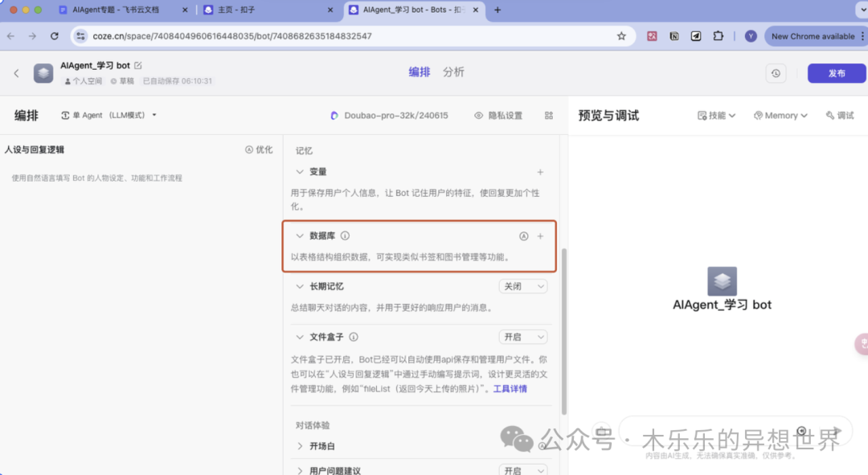Click the history clock icon beside 发布

click(776, 73)
